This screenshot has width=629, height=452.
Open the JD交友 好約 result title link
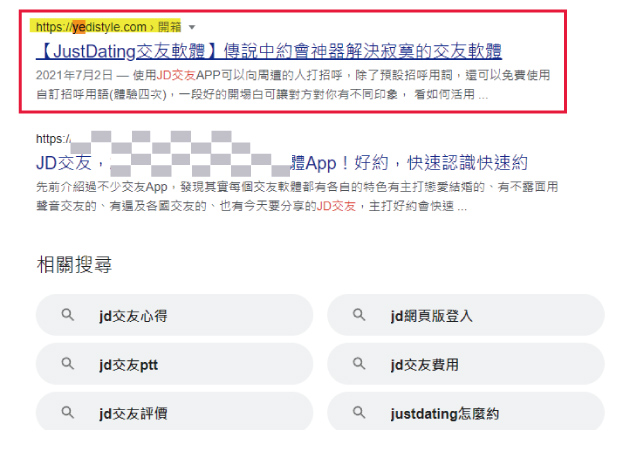click(x=282, y=163)
